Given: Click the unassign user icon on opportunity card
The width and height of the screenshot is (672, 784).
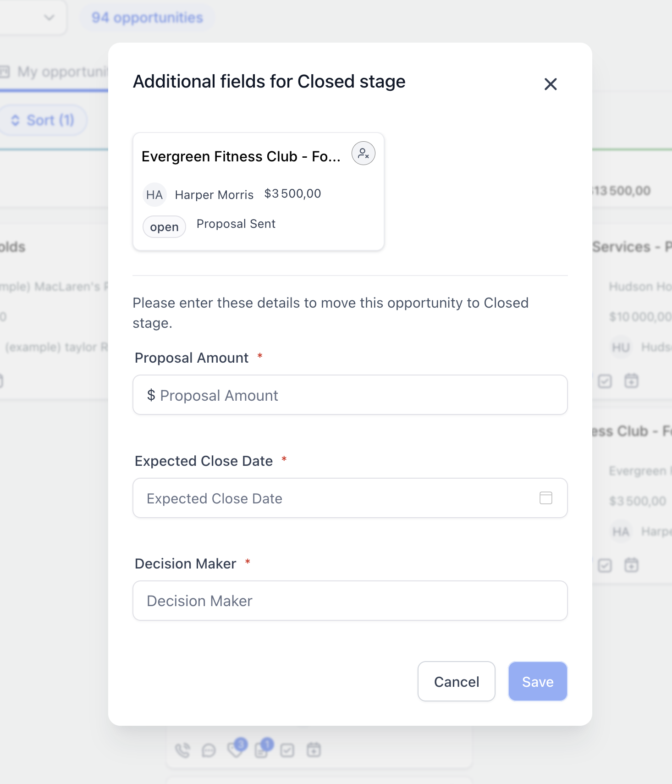Looking at the screenshot, I should click(364, 154).
